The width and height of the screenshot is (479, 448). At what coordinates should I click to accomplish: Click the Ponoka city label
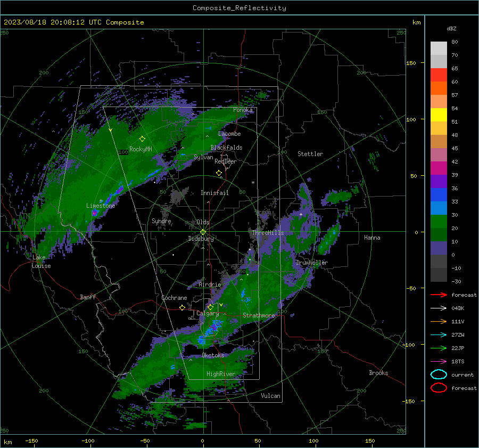(243, 110)
